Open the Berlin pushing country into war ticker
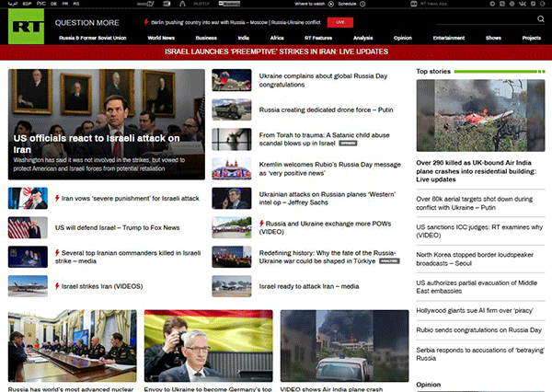 coord(236,22)
